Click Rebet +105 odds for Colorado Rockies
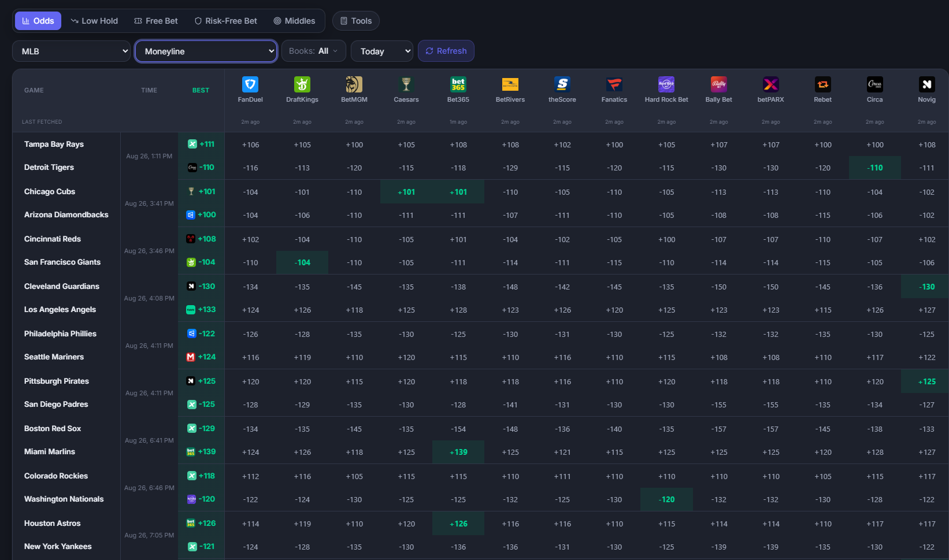The image size is (949, 560). 823,476
